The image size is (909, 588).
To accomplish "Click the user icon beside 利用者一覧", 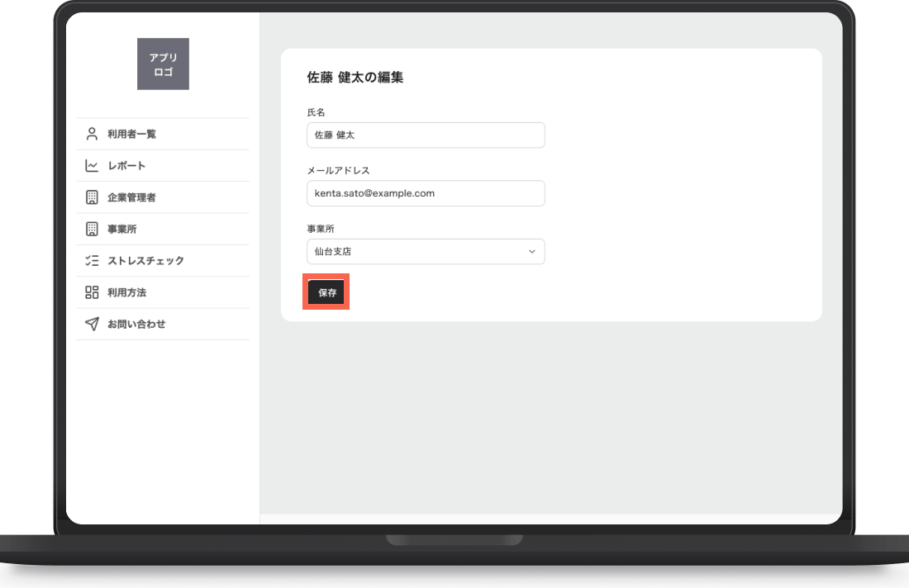I will 92,134.
